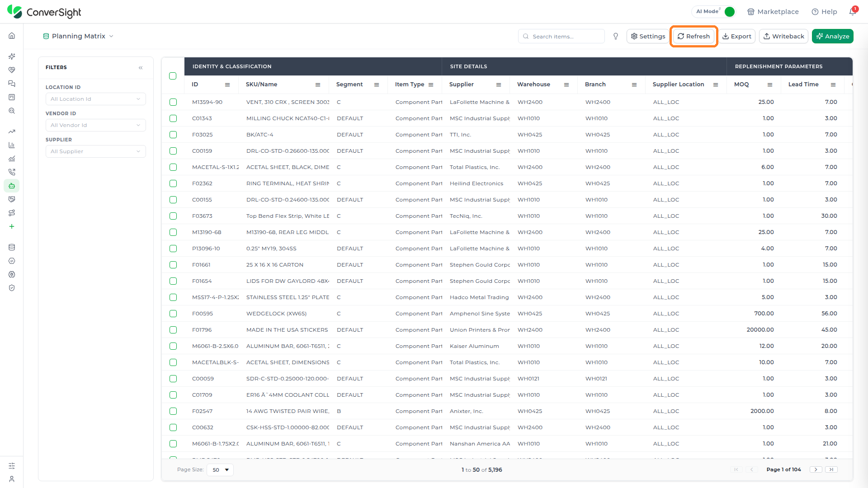The image size is (868, 488).
Task: Open the user profile icon at bottom
Action: pos(12,479)
